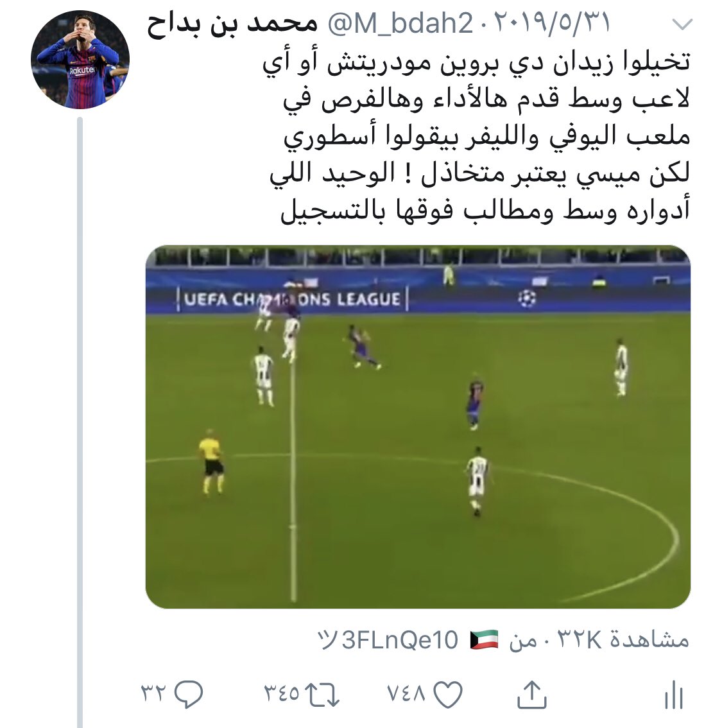Tap the retweet arrows icon
This screenshot has width=722, height=728.
[x=322, y=695]
